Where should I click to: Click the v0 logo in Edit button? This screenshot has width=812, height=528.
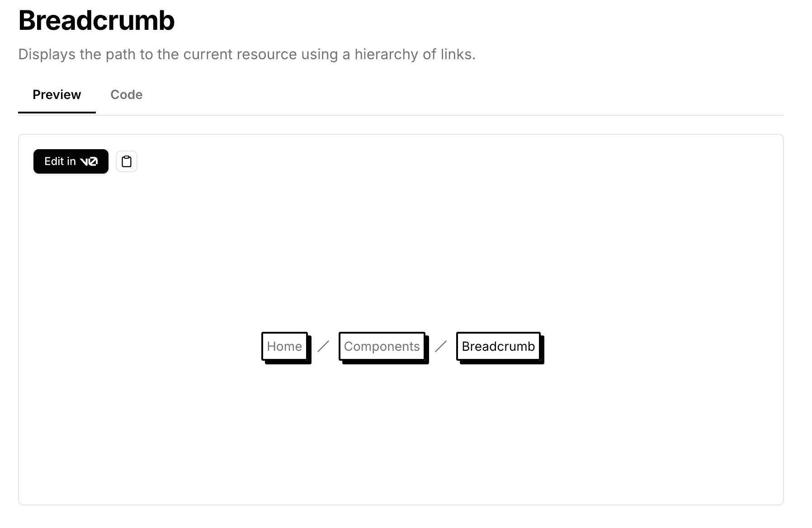coord(89,161)
